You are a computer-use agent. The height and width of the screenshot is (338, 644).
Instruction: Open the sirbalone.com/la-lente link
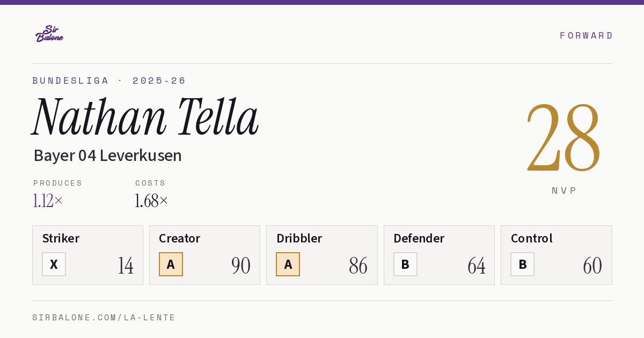pyautogui.click(x=104, y=318)
